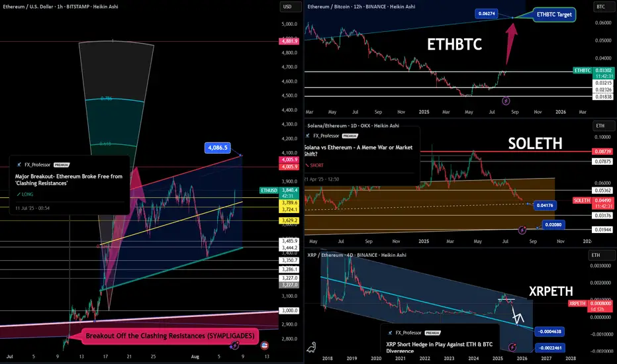Click author avatar icon on XRP Short Hedge idea
This screenshot has width=617, height=364.
click(390, 333)
